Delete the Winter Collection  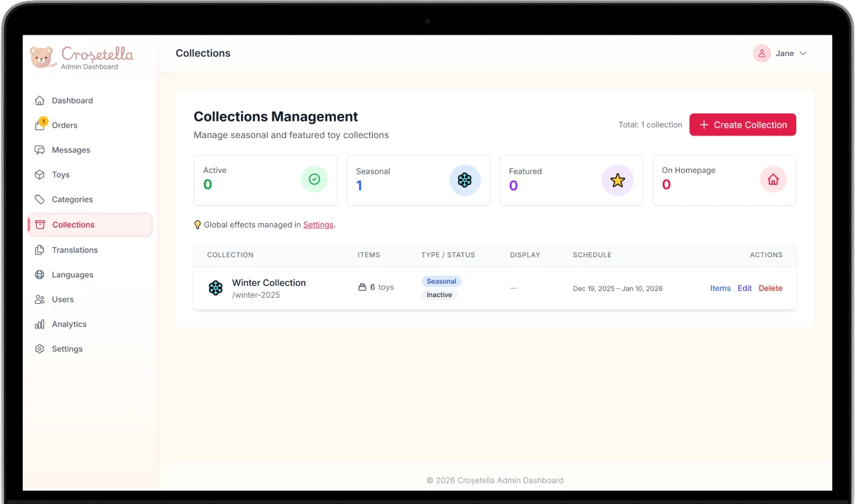(x=770, y=288)
